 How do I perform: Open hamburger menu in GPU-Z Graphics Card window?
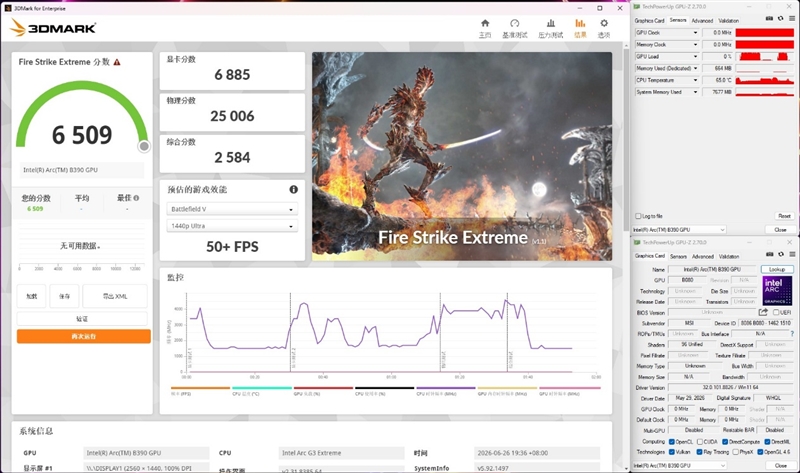click(x=791, y=254)
